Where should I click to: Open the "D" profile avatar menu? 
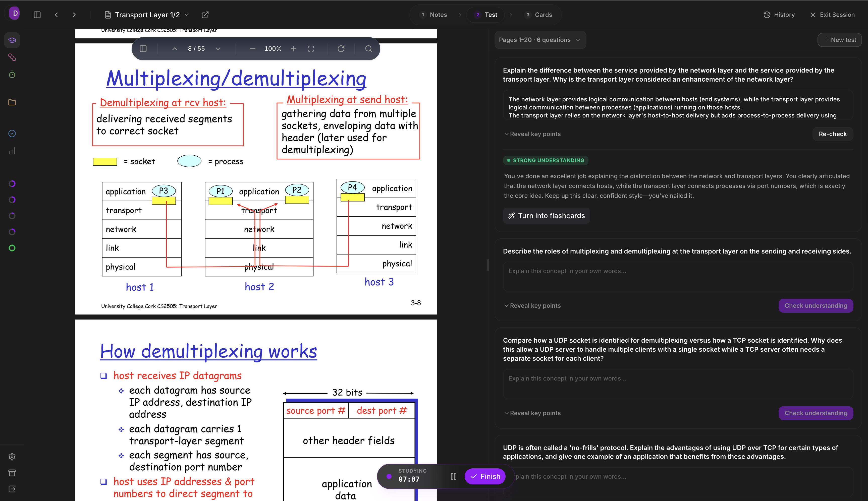[x=15, y=13]
